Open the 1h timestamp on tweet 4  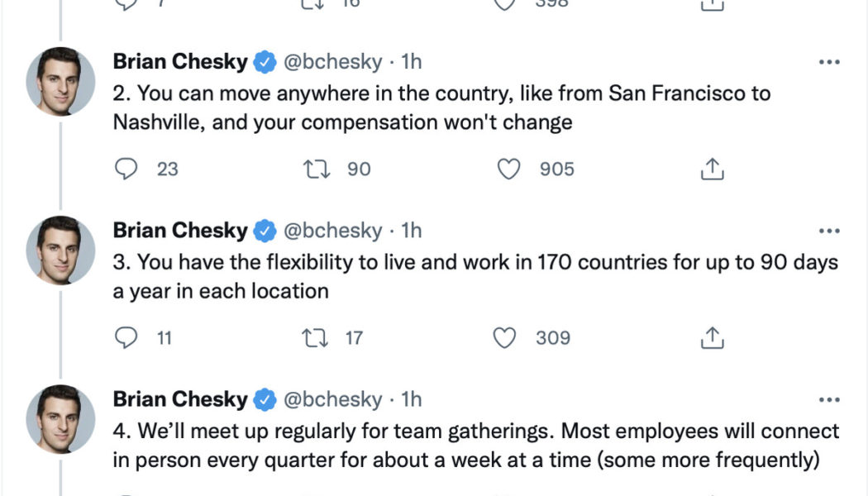click(x=411, y=399)
